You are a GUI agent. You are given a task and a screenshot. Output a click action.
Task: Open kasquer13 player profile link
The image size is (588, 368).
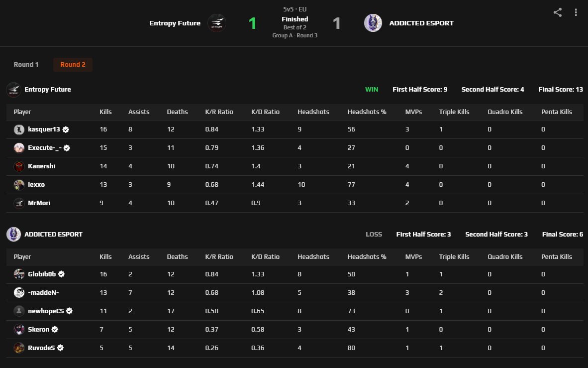coord(44,129)
